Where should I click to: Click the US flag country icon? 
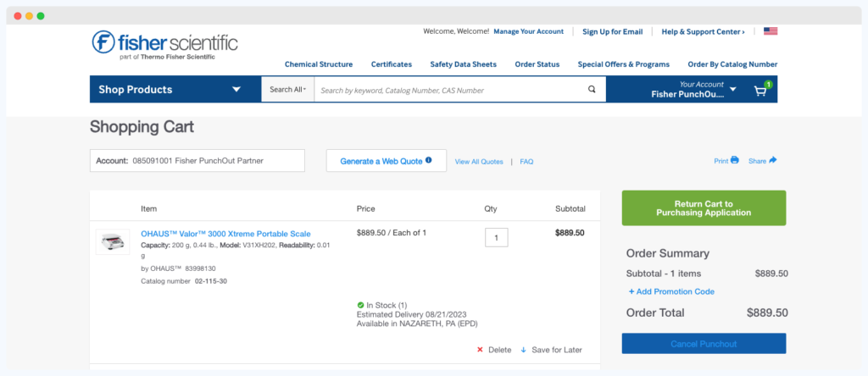click(x=770, y=31)
